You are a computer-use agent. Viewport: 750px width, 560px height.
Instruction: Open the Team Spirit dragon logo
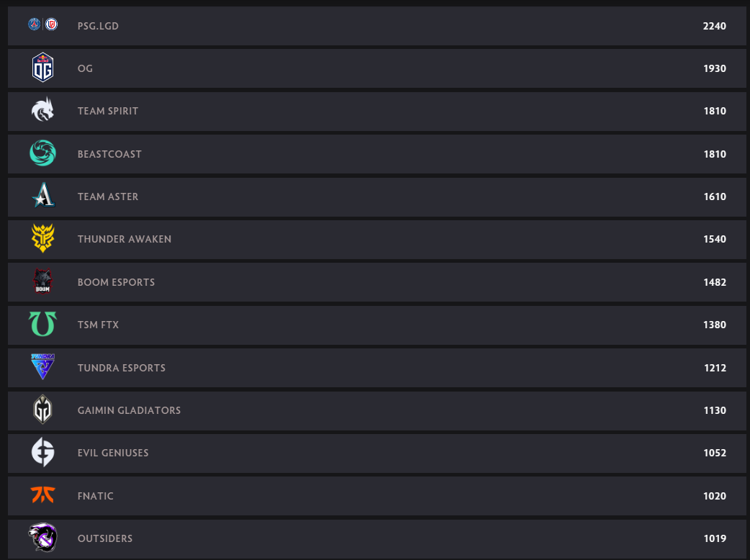coord(42,109)
